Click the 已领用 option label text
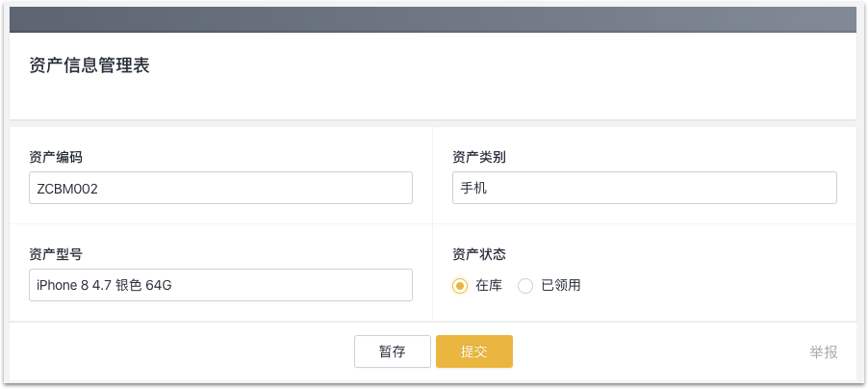 (561, 285)
